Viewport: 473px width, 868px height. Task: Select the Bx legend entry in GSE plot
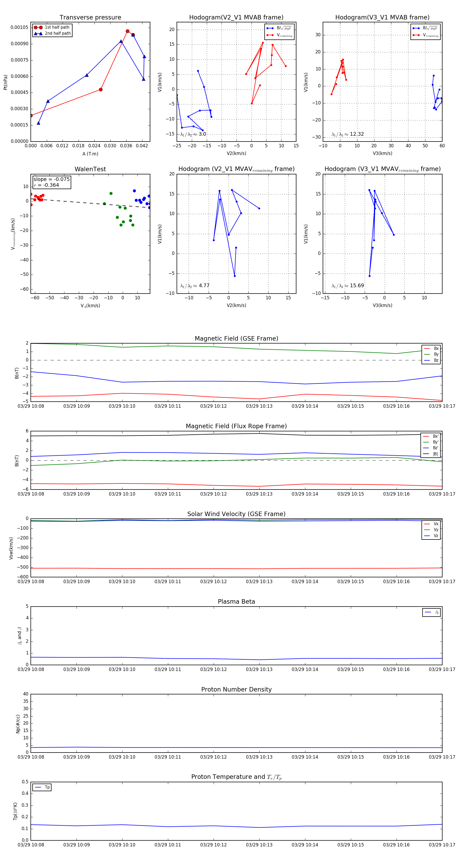pyautogui.click(x=431, y=349)
